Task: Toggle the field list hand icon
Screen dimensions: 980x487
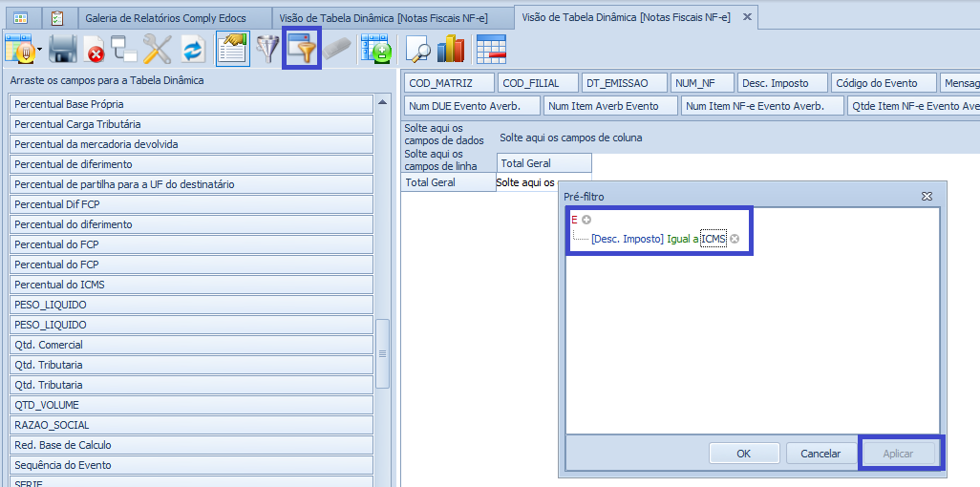Action: (x=233, y=49)
